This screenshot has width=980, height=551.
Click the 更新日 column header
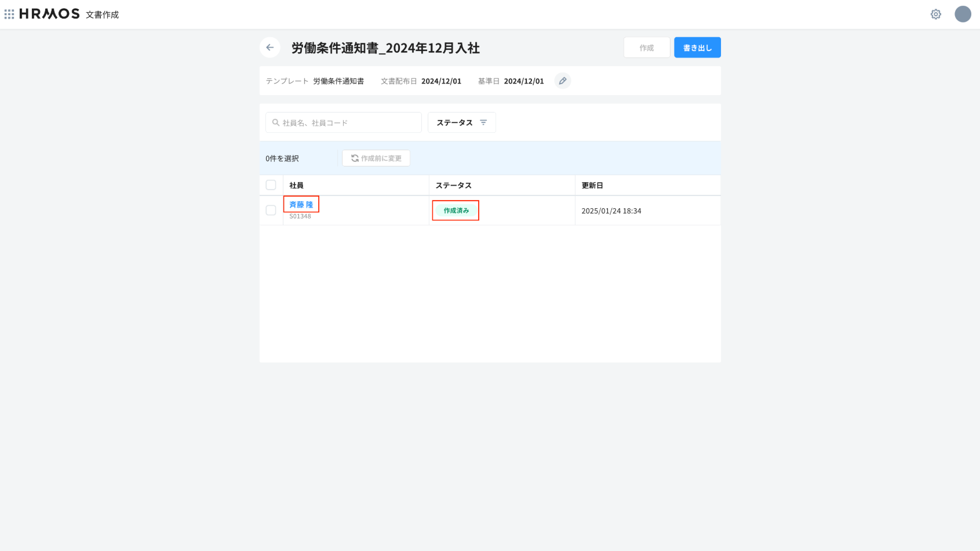(592, 186)
